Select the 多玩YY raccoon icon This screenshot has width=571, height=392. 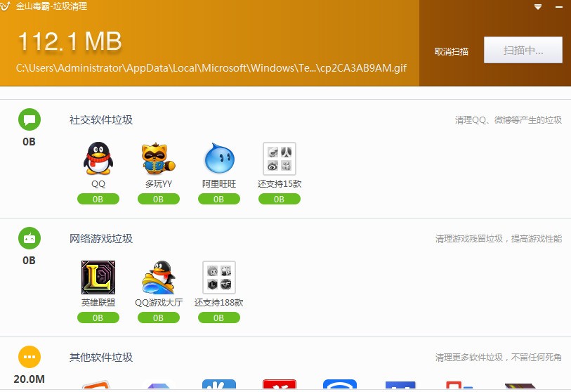coord(159,159)
